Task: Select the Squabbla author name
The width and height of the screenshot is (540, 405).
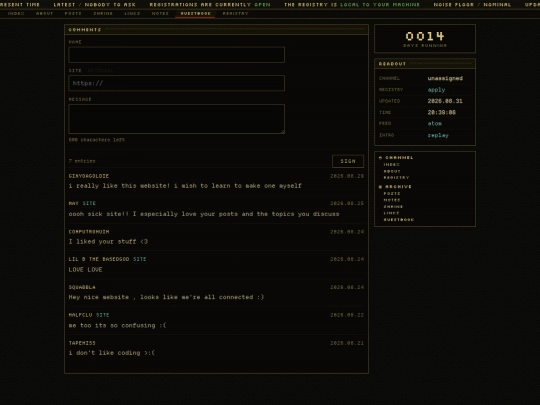Action: point(82,287)
